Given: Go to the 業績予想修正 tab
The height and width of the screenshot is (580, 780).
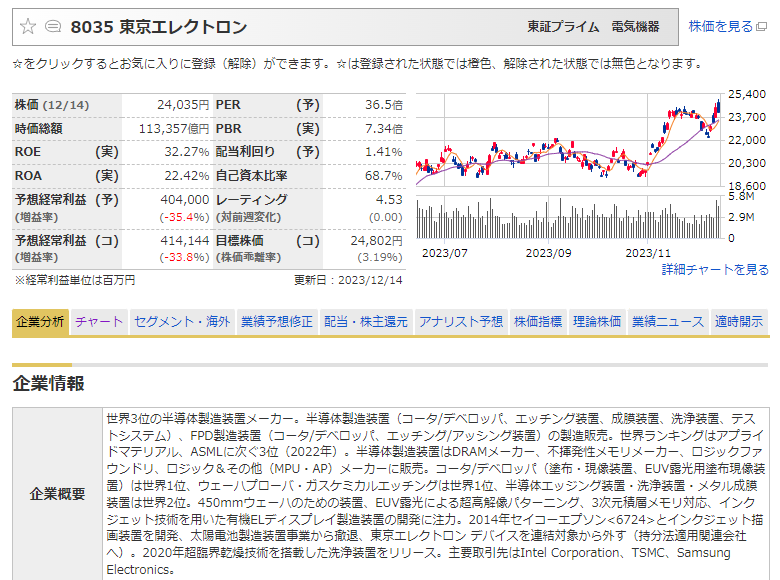Looking at the screenshot, I should [x=277, y=322].
